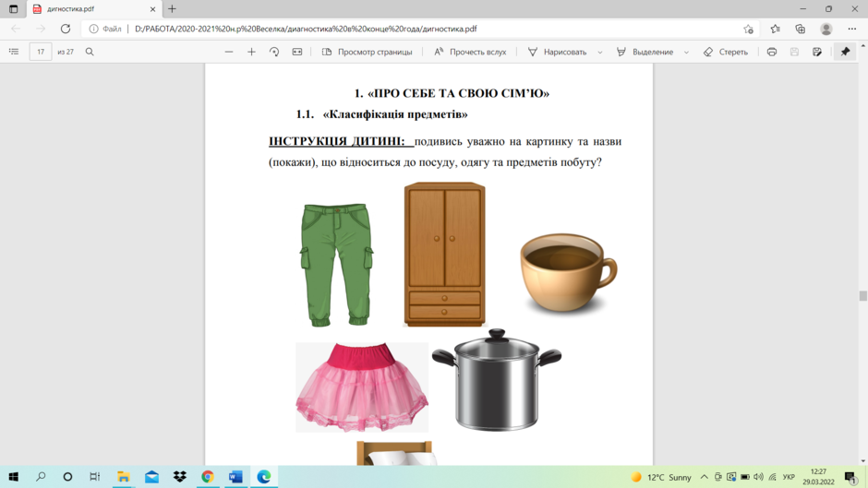Viewport: 868px width, 488px height.
Task: Open the browser profile menu
Action: click(826, 29)
